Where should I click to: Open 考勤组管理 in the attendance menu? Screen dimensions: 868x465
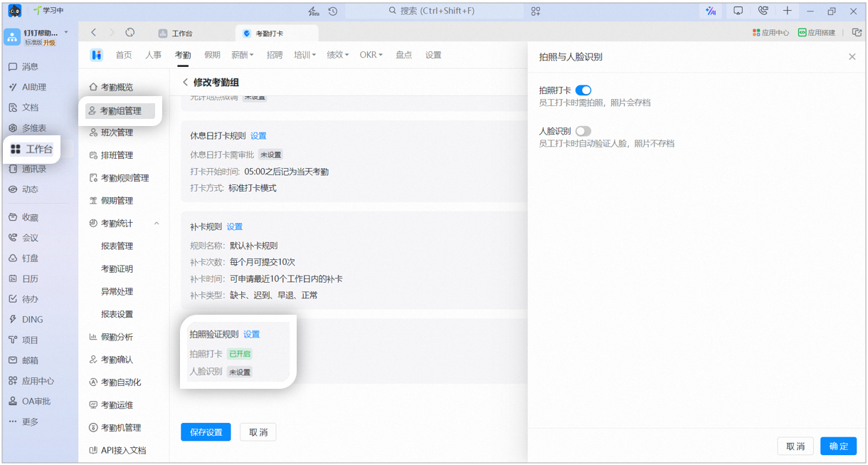120,111
